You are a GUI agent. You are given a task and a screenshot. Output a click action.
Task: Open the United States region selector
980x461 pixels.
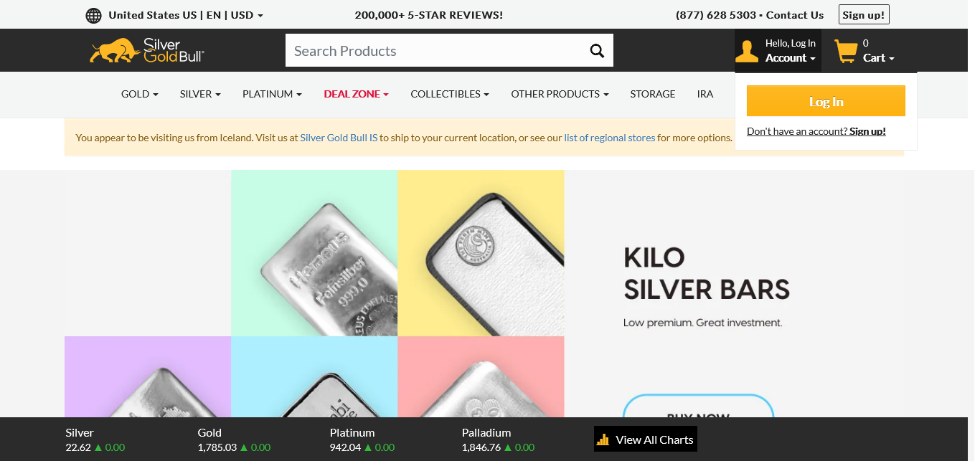pyautogui.click(x=185, y=15)
